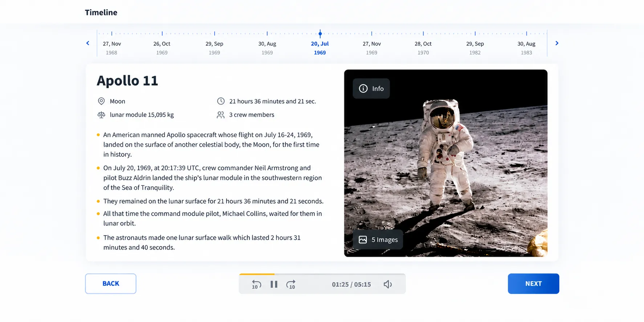644x322 pixels.
Task: Select 27, Nov 1968 on the timeline
Action: click(x=111, y=48)
